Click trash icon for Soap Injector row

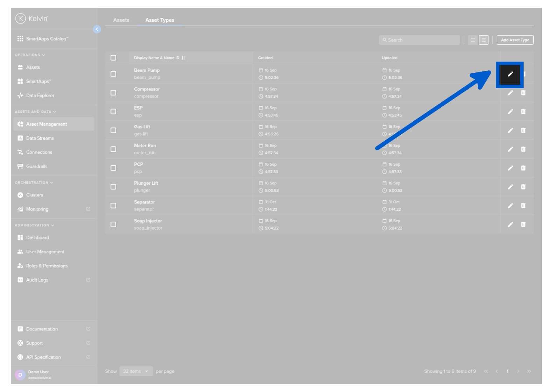[x=523, y=224]
